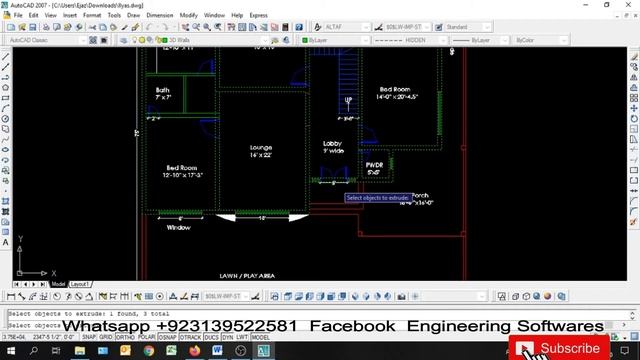Click the Undo arrow icon
This screenshot has width=640, height=360.
149,27
